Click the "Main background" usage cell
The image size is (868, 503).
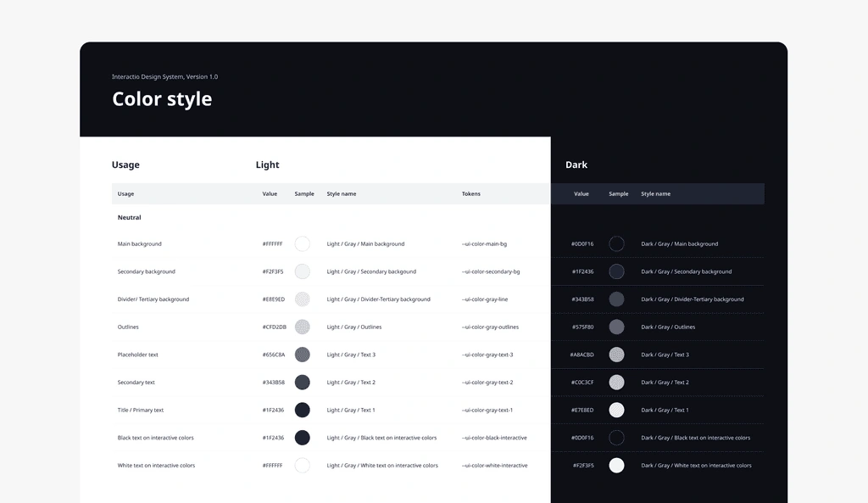[x=140, y=243]
